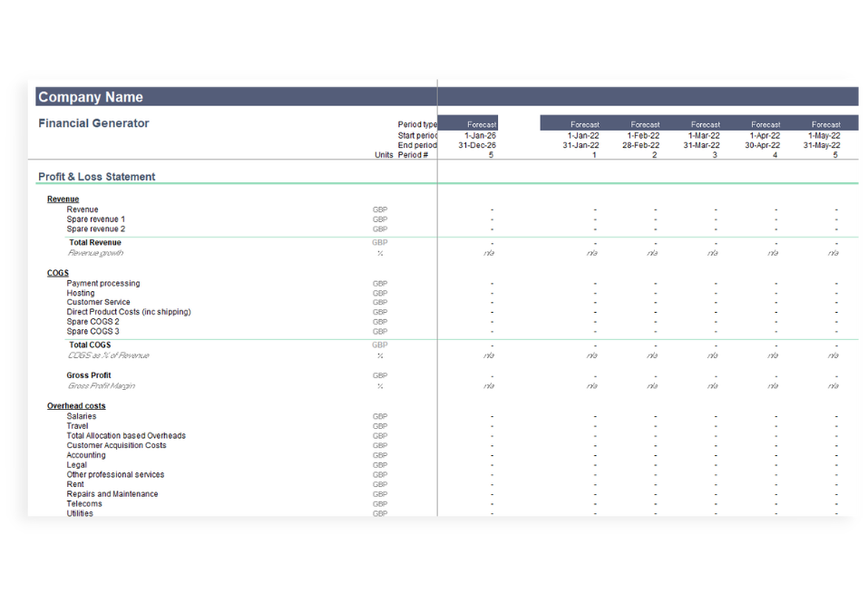Select the Spare COGS 3 label
The image size is (868, 603).
[93, 331]
